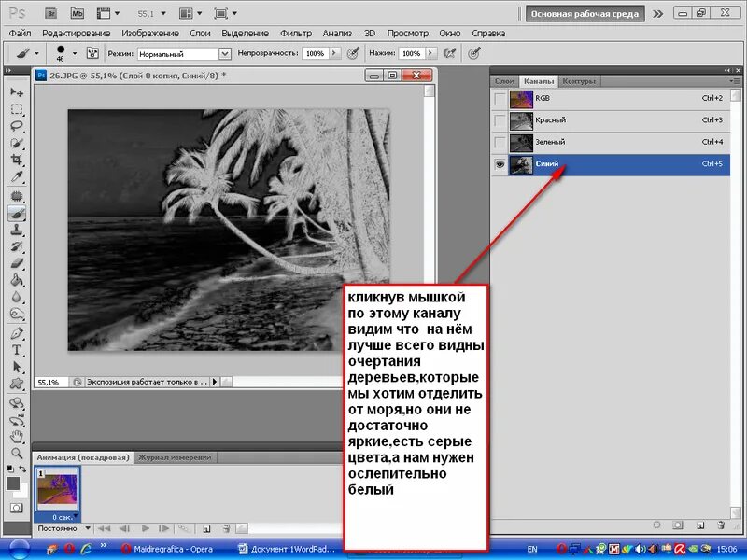Viewport: 747px width, 560px height.
Task: Select the Quick Selection tool
Action: tap(17, 143)
